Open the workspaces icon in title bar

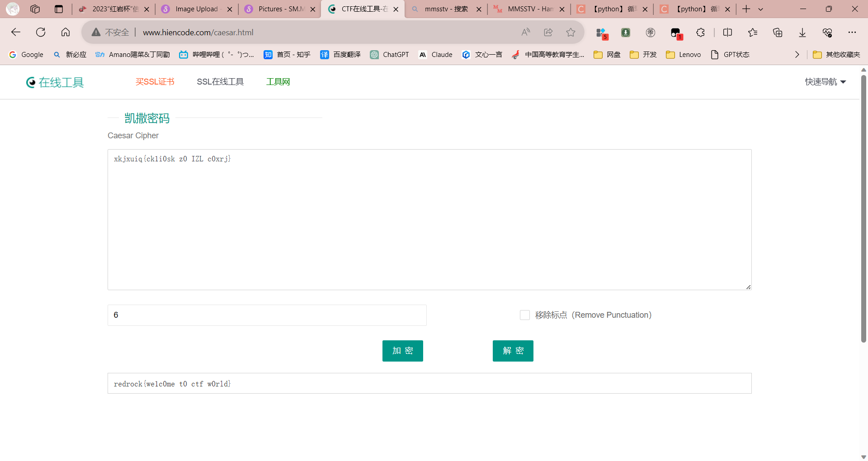tap(35, 9)
